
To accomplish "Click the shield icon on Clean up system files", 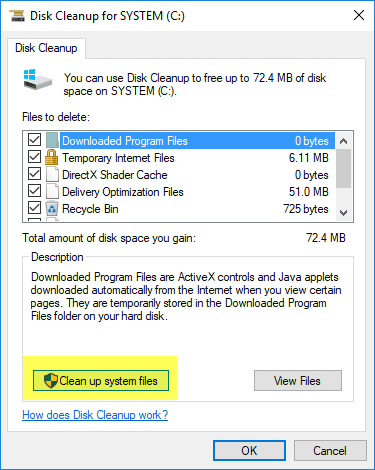I will coord(51,380).
